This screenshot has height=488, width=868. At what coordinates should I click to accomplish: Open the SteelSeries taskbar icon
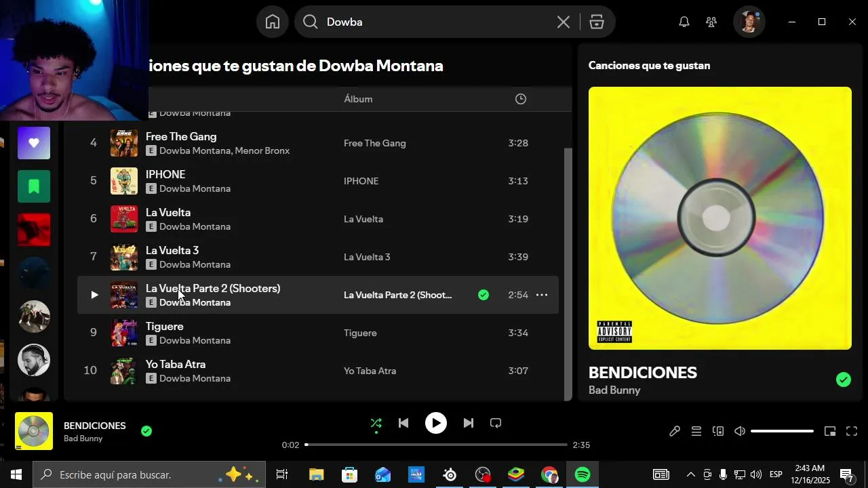(450, 474)
